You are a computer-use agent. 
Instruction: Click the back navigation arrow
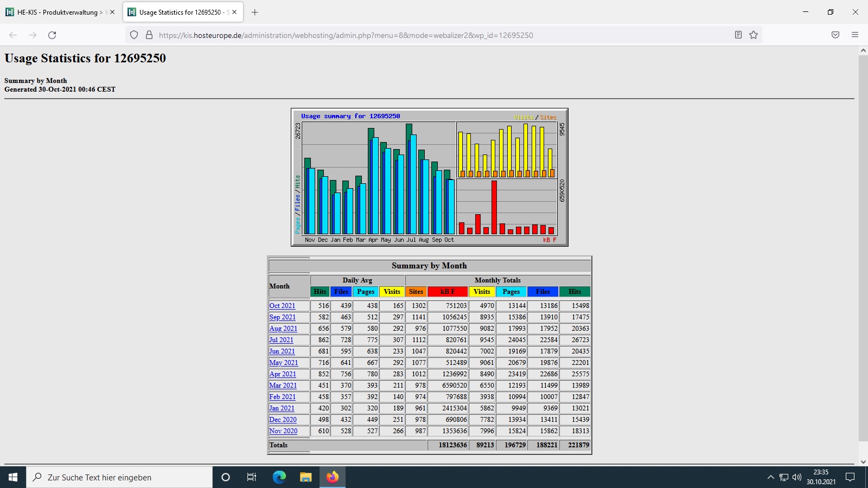click(13, 35)
